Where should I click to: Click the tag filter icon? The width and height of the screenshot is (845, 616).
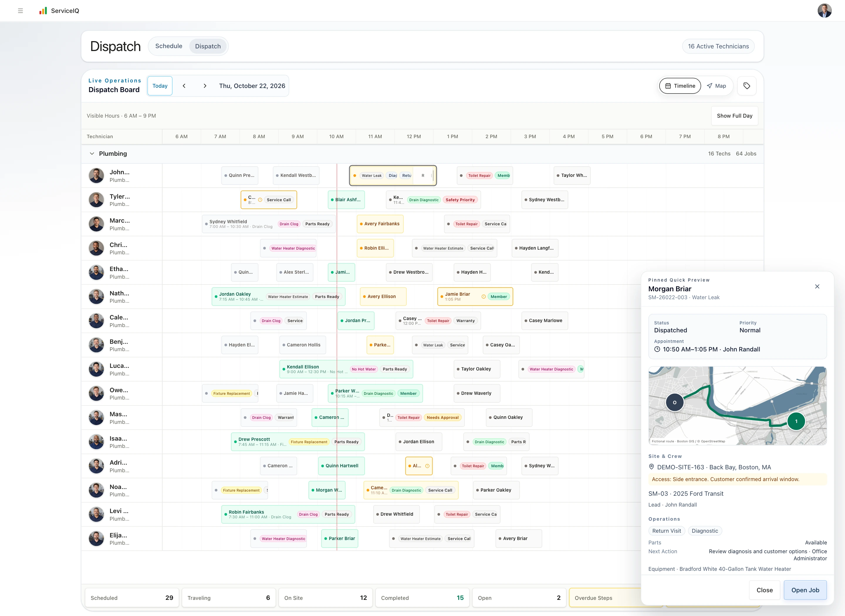[x=746, y=86]
